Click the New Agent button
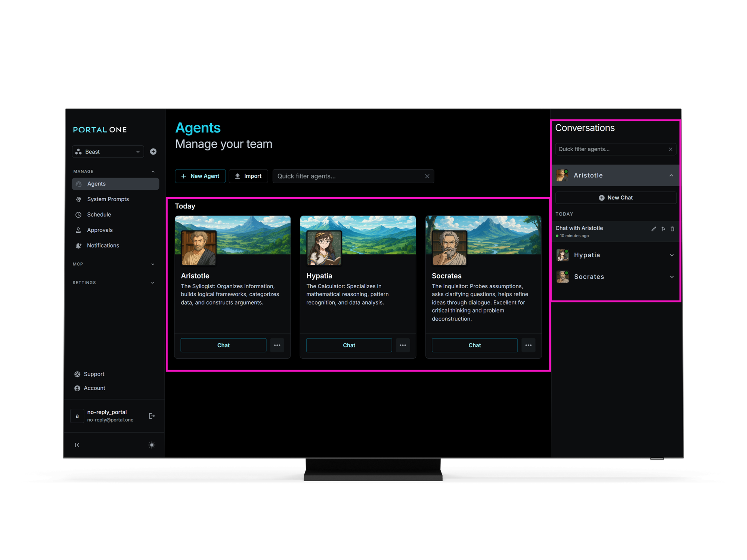 pyautogui.click(x=200, y=176)
